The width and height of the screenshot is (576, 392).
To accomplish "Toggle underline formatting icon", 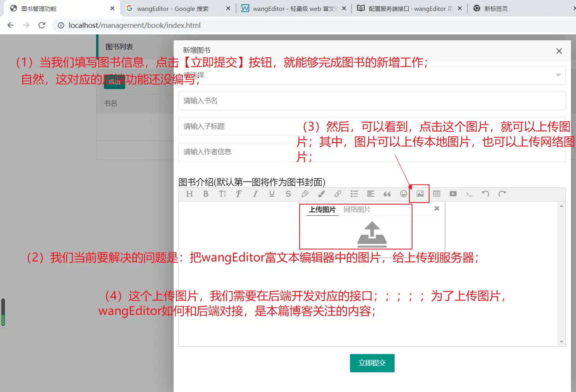I will pos(272,194).
